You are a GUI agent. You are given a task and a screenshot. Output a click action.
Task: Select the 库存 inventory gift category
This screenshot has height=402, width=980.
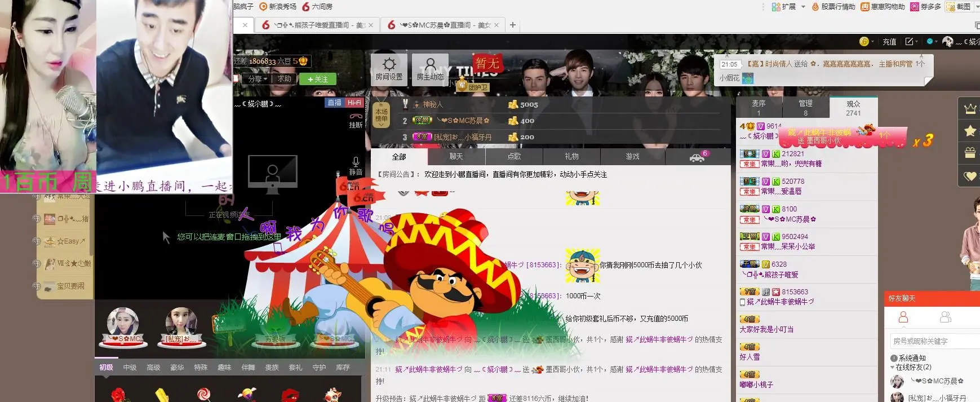343,368
